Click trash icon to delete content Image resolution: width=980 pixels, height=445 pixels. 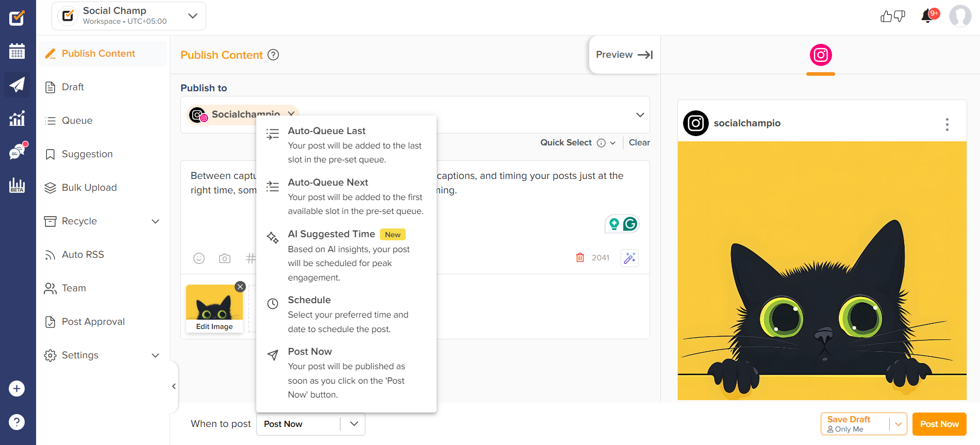tap(580, 257)
